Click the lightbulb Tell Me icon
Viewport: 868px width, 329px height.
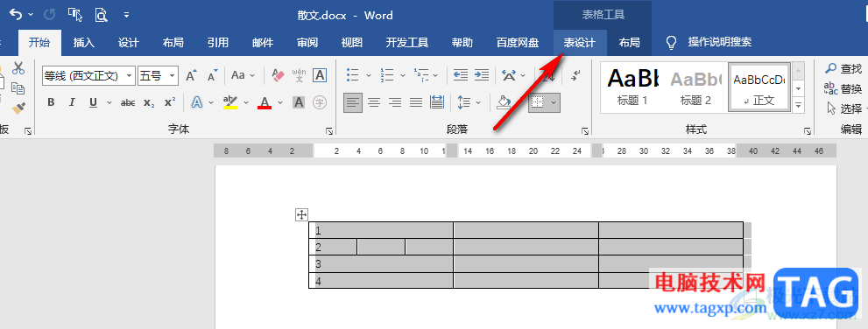pyautogui.click(x=671, y=43)
